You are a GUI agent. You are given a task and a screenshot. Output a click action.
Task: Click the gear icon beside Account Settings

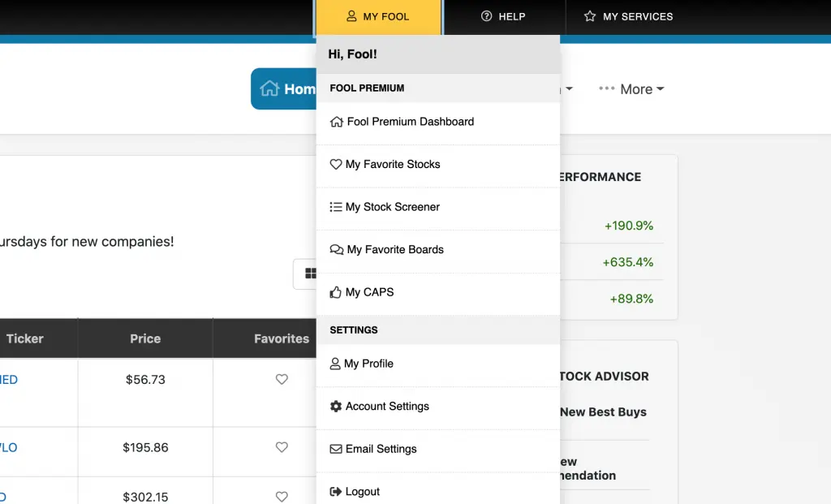tap(335, 406)
